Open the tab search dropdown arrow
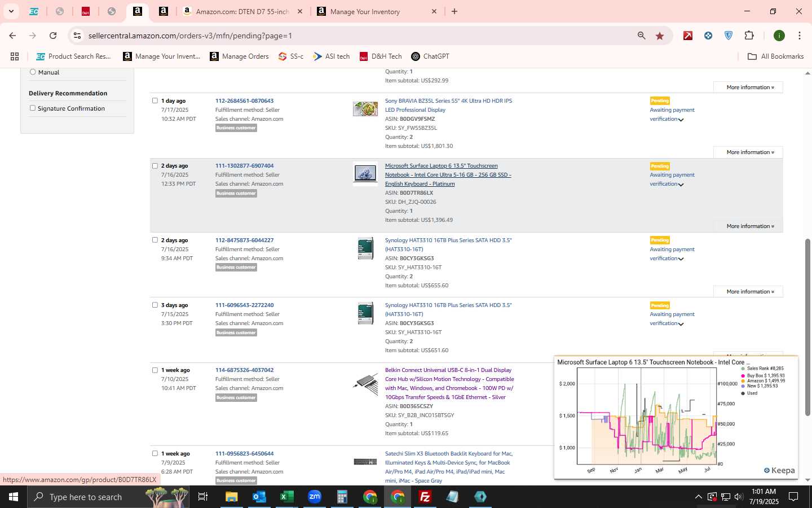Viewport: 812px width, 508px height. tap(11, 11)
